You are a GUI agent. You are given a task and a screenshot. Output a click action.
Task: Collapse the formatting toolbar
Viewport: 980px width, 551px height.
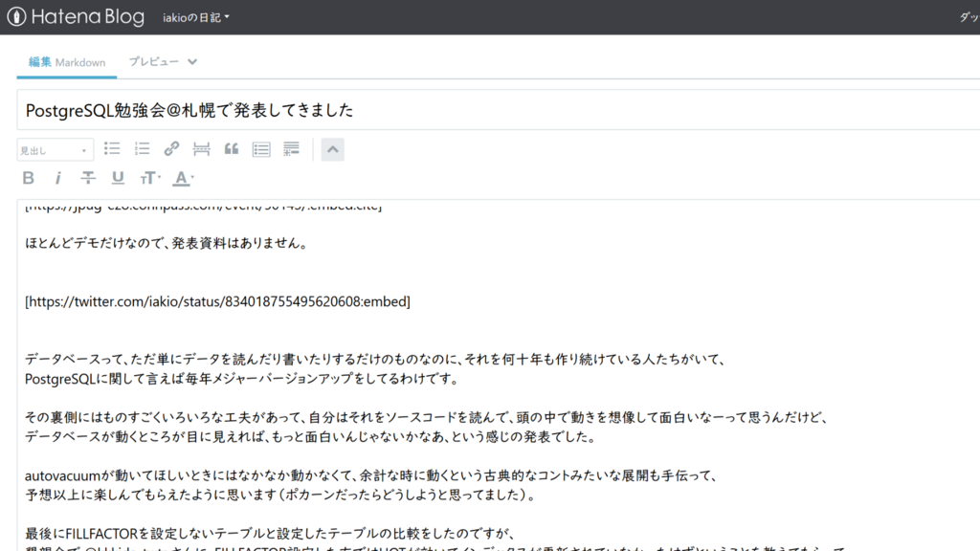[x=332, y=148]
